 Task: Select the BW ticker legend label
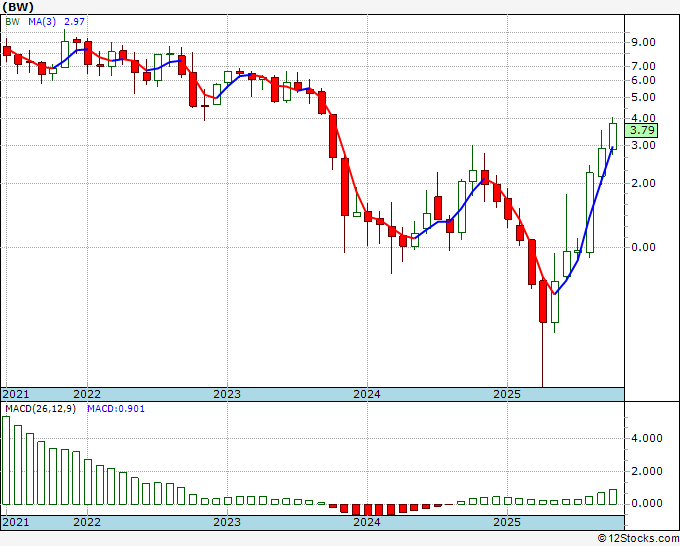13,22
